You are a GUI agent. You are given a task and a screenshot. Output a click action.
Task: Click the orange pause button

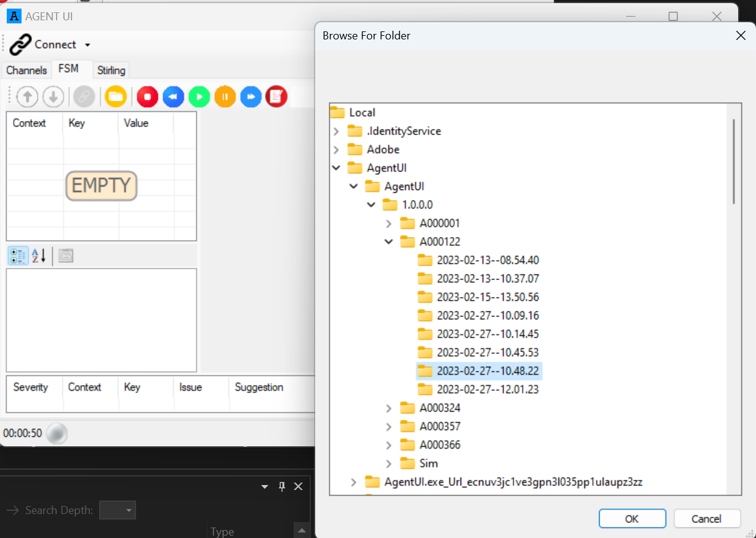coord(225,97)
